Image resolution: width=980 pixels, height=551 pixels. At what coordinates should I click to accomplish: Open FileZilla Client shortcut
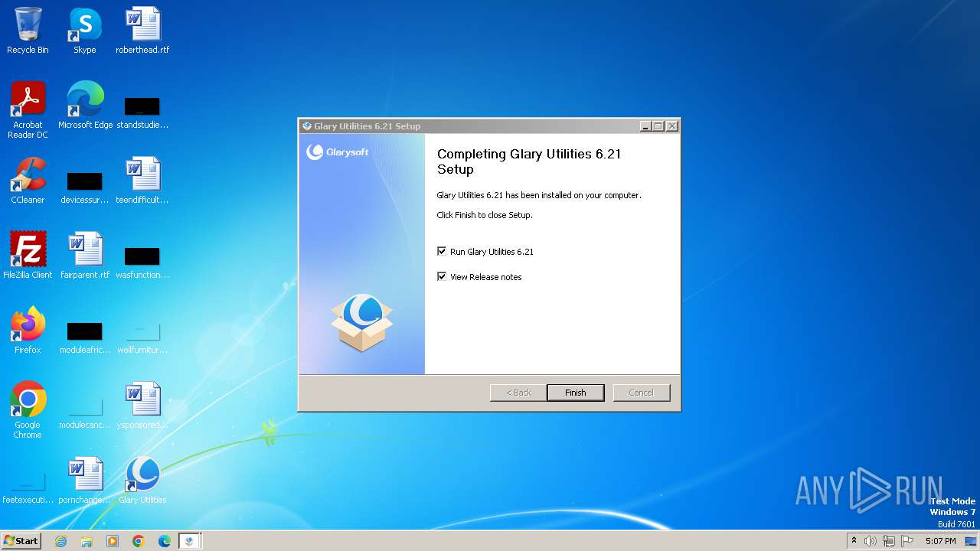pos(28,256)
